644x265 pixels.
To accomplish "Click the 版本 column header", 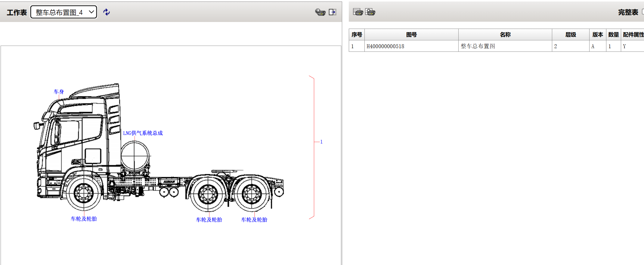I will 598,35.
